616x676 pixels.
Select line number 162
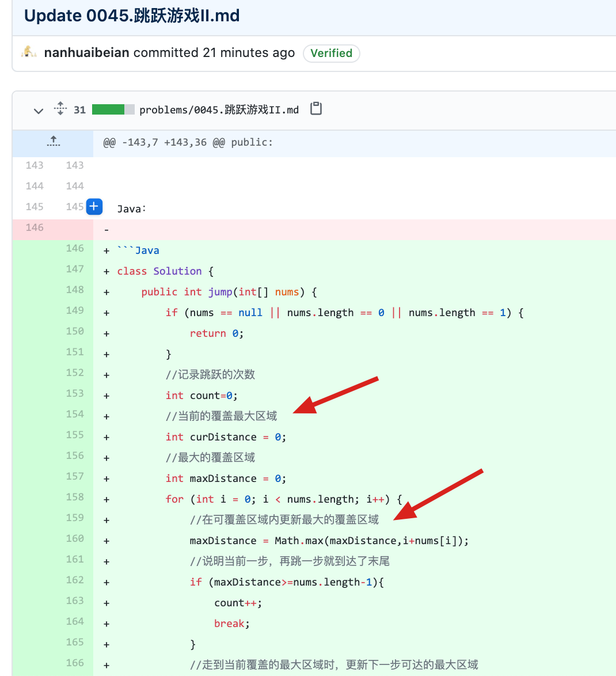[75, 579]
